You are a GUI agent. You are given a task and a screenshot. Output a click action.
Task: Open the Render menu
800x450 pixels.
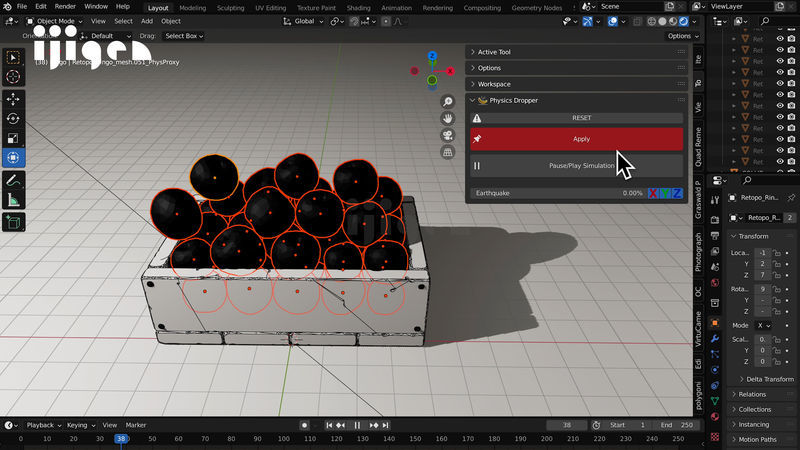pyautogui.click(x=65, y=7)
